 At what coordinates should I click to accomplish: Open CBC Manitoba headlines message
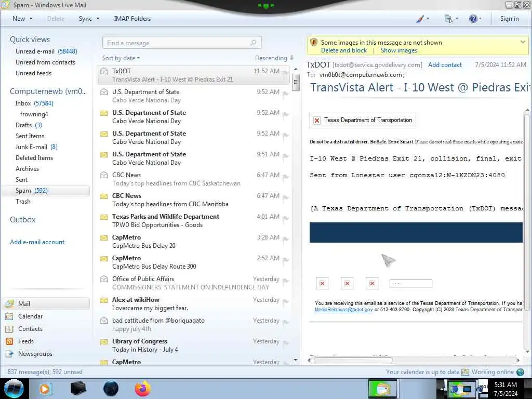[x=193, y=200]
